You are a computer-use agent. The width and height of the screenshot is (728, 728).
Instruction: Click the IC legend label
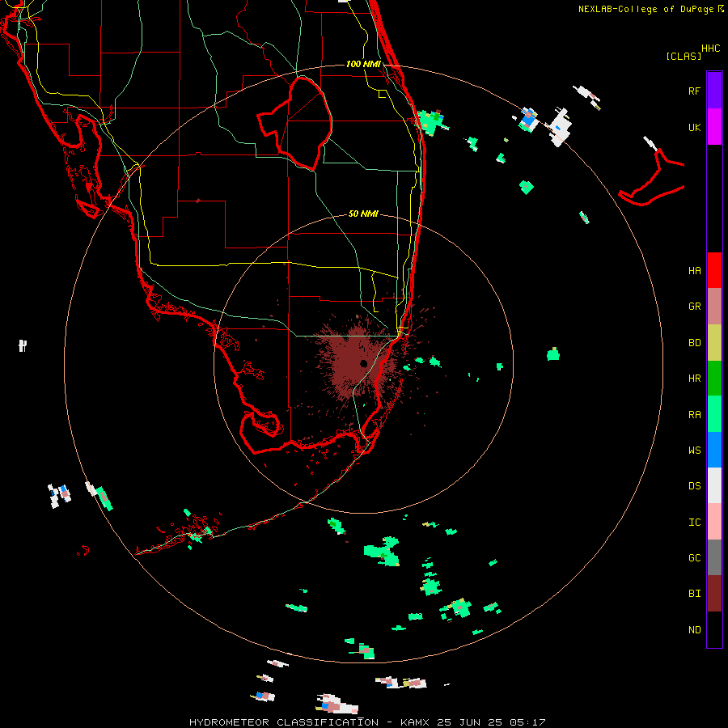click(x=694, y=522)
